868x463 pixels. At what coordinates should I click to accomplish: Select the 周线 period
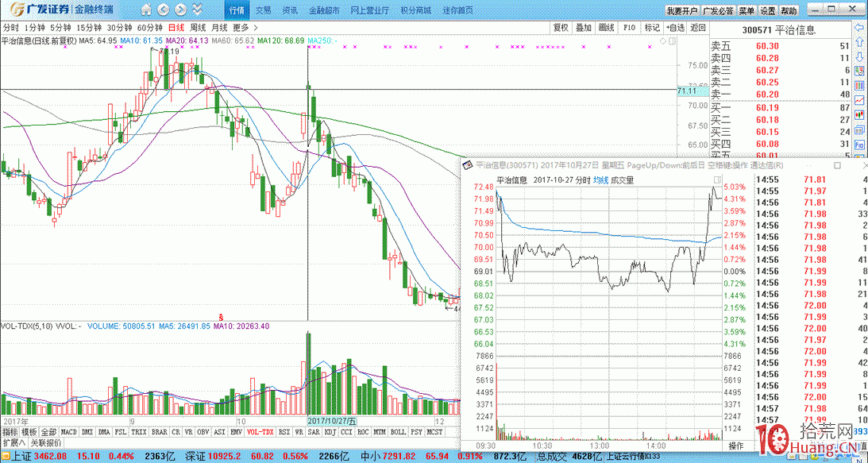[198, 27]
